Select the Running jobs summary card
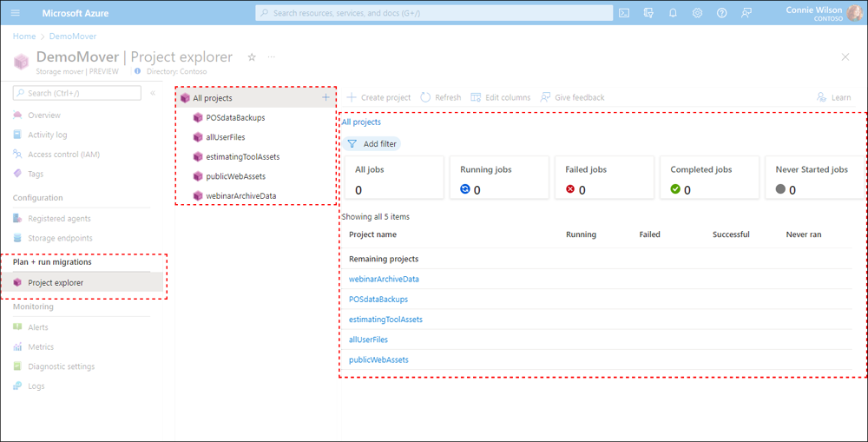The image size is (868, 442). tap(499, 177)
